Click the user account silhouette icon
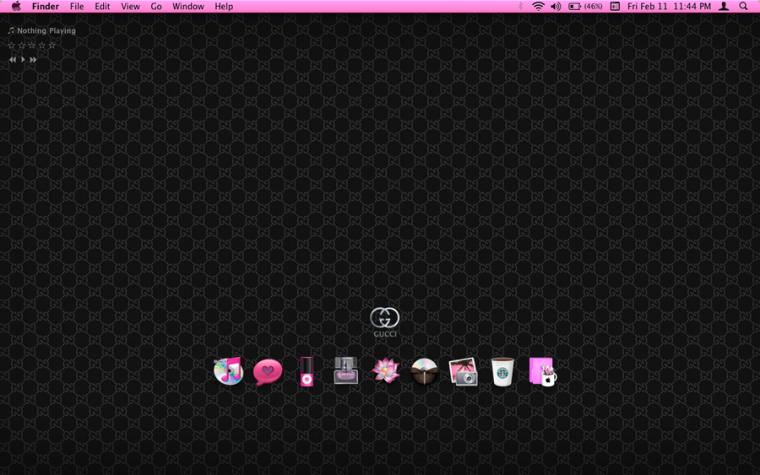Viewport: 760px width, 475px height. click(x=723, y=6)
